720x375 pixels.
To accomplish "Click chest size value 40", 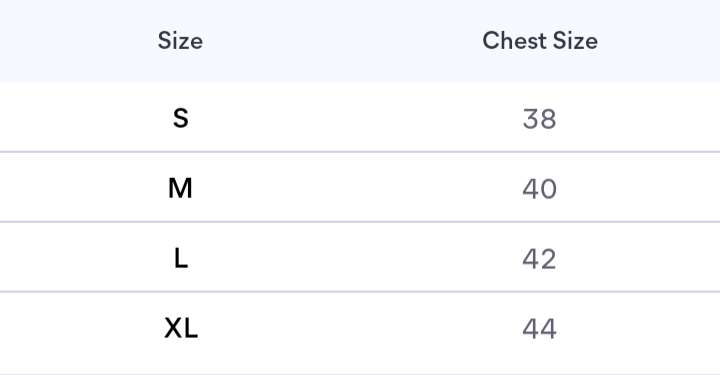I will pos(540,189).
